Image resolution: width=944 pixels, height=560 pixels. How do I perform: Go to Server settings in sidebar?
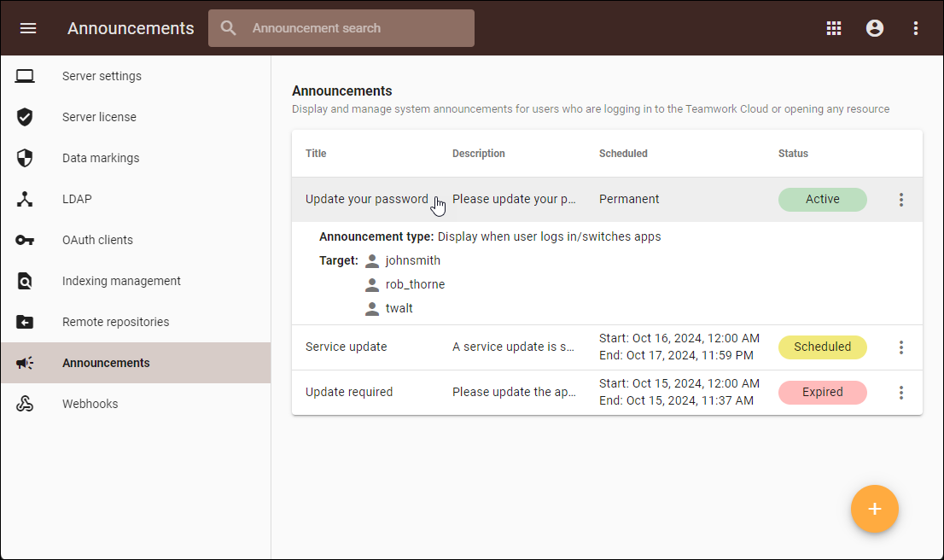coord(102,76)
